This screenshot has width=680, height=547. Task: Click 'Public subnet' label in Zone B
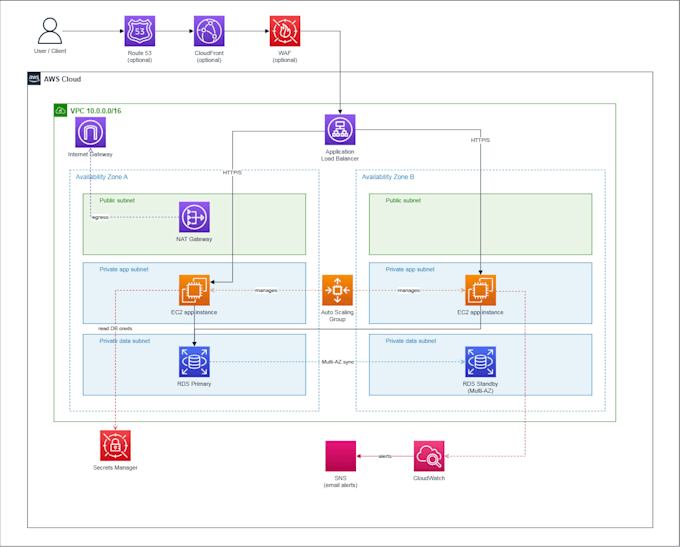pyautogui.click(x=403, y=200)
